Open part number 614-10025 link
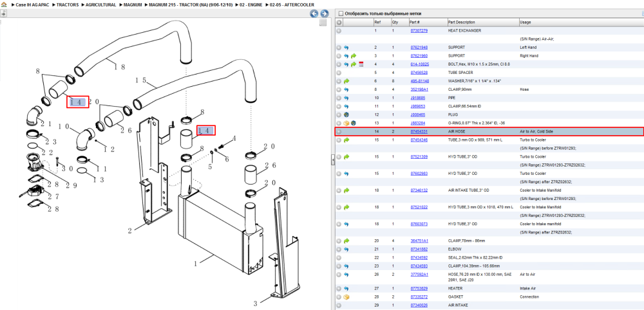The height and width of the screenshot is (310, 644). (420, 64)
